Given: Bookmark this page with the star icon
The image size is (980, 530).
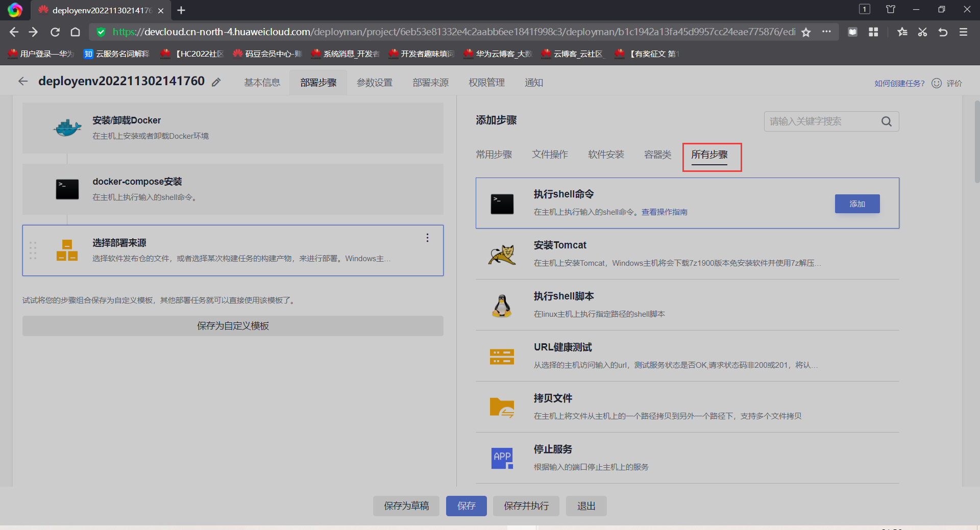Looking at the screenshot, I should 806,32.
